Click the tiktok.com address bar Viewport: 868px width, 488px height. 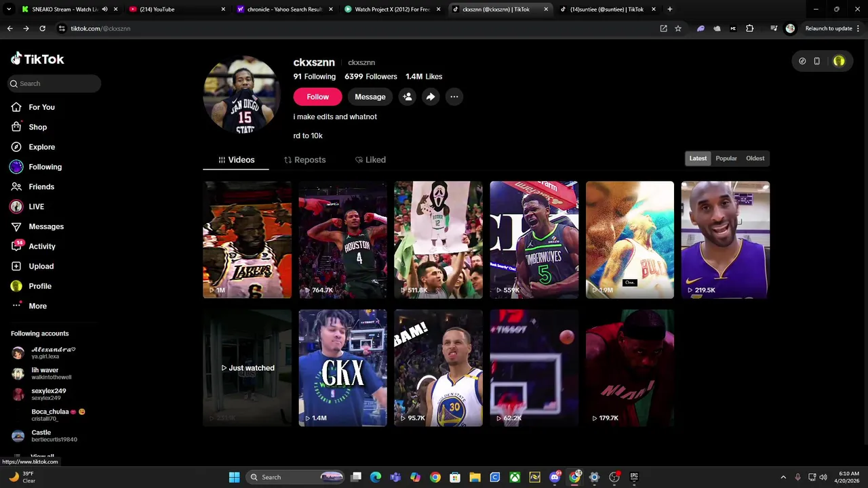tap(359, 28)
